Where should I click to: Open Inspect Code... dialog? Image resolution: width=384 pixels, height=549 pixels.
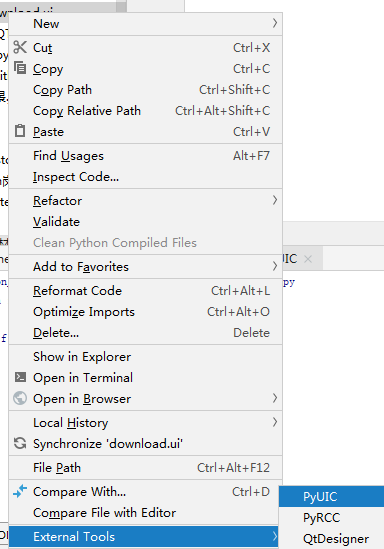(145, 176)
